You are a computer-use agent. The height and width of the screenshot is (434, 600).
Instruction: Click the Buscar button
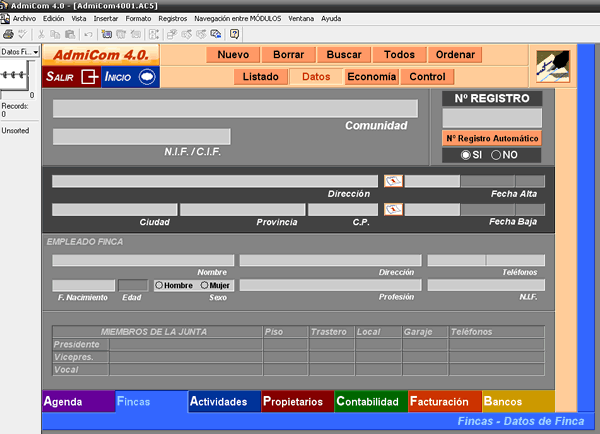(x=344, y=55)
